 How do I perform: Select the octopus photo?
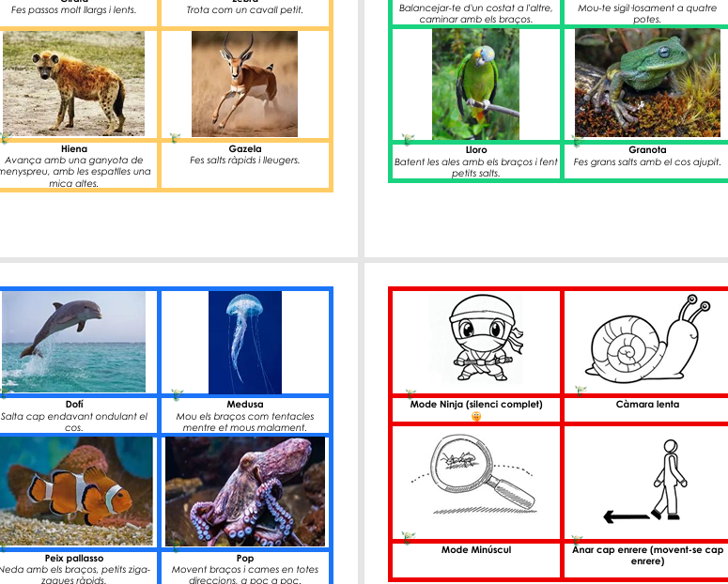pos(244,491)
